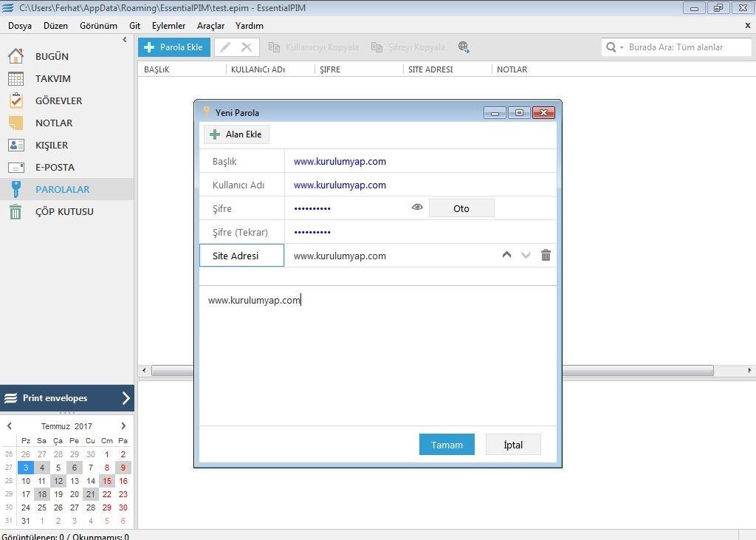The width and height of the screenshot is (756, 540).
Task: Sort by NOTLAR column header
Action: click(512, 69)
